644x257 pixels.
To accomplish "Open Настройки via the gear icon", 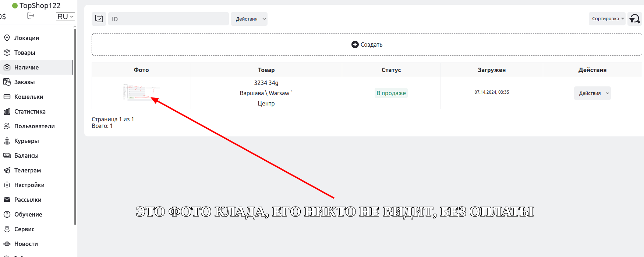I will click(x=7, y=185).
